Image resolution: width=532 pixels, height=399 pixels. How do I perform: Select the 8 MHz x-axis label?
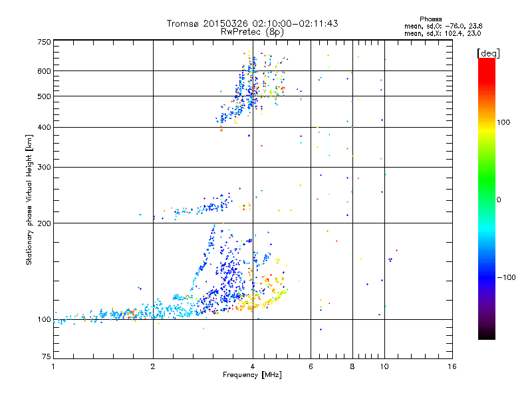(352, 366)
